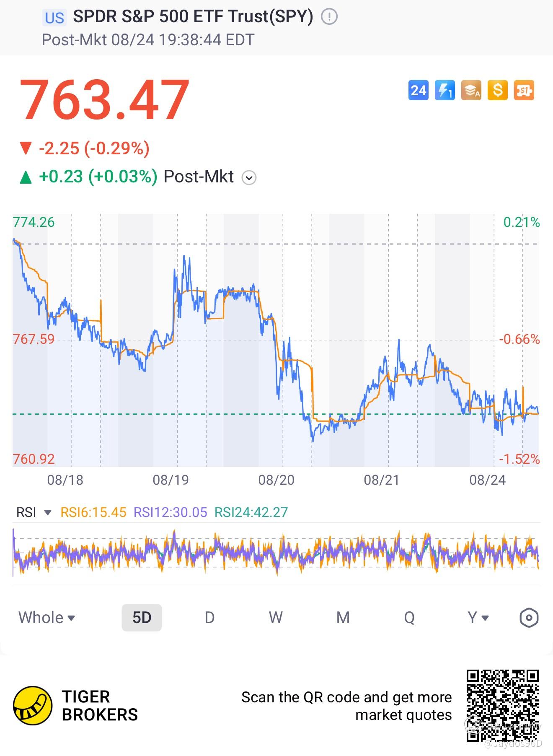Open the Whole session dropdown
The height and width of the screenshot is (756, 553).
(47, 618)
